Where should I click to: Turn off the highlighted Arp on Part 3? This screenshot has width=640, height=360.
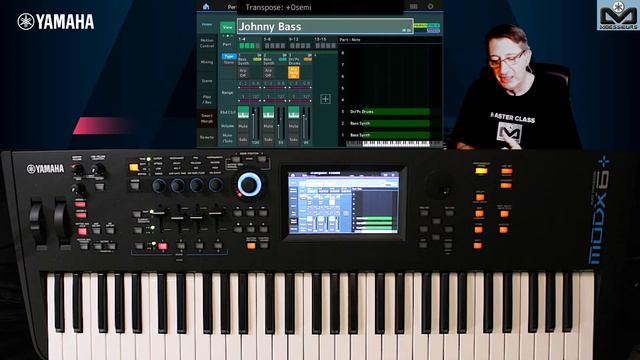(x=294, y=73)
